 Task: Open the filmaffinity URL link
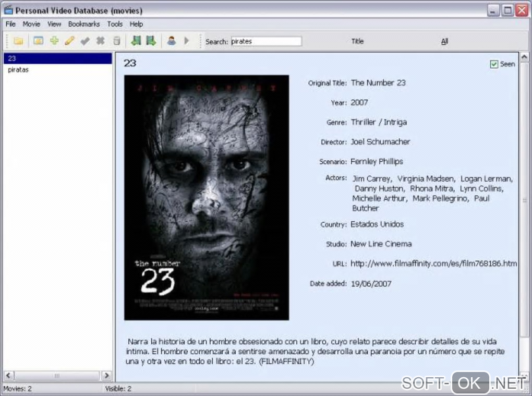point(433,263)
